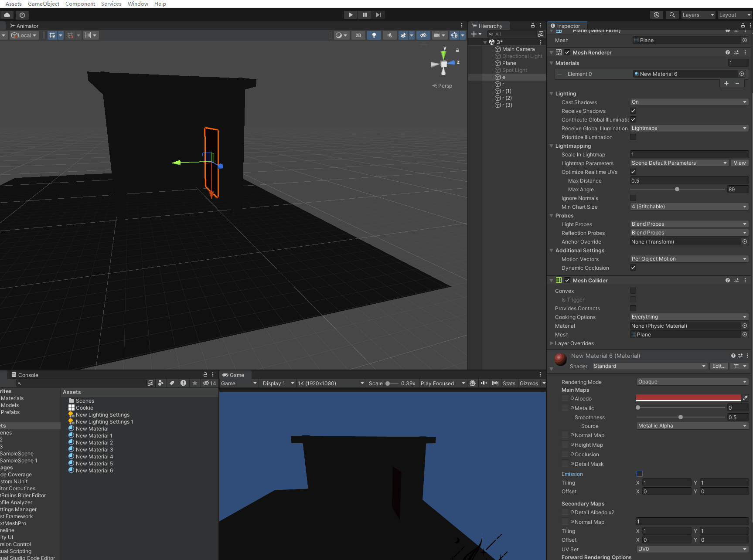Click the shading mode sphere icon
Image resolution: width=753 pixels, height=560 pixels.
click(x=338, y=35)
